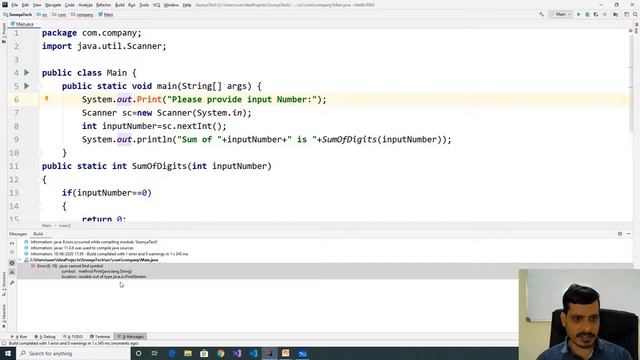The image size is (640, 360).
Task: Toggle the Structure tool window stripe
Action: pos(4,284)
